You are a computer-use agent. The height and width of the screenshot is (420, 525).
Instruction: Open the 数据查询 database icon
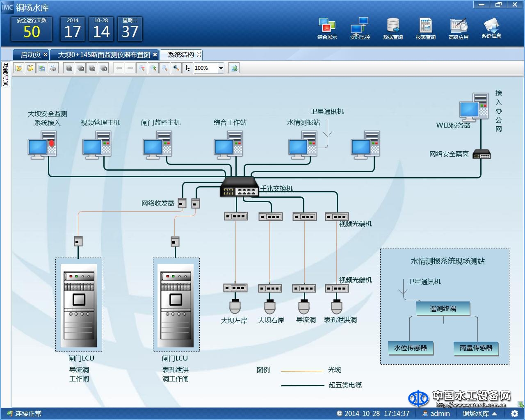pos(393,28)
